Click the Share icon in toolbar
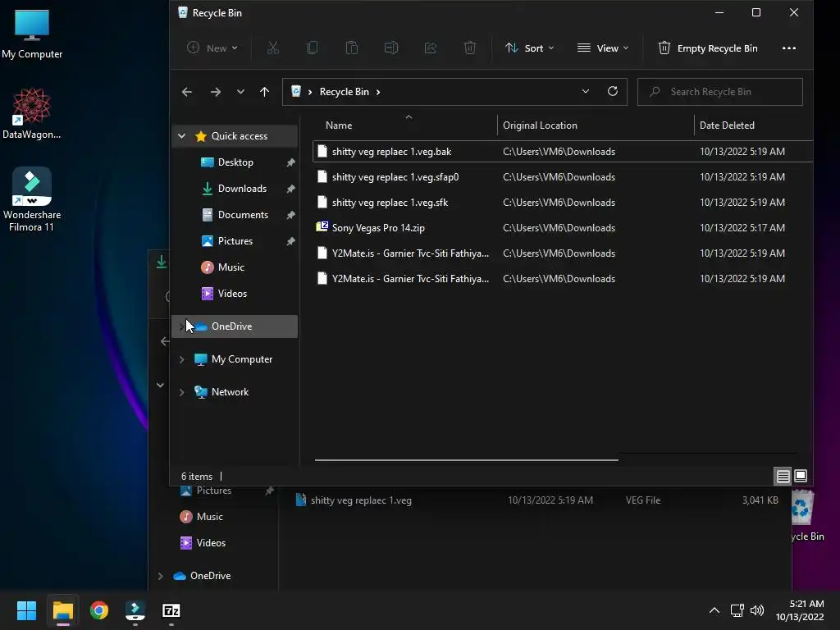The width and height of the screenshot is (840, 630). pyautogui.click(x=430, y=48)
